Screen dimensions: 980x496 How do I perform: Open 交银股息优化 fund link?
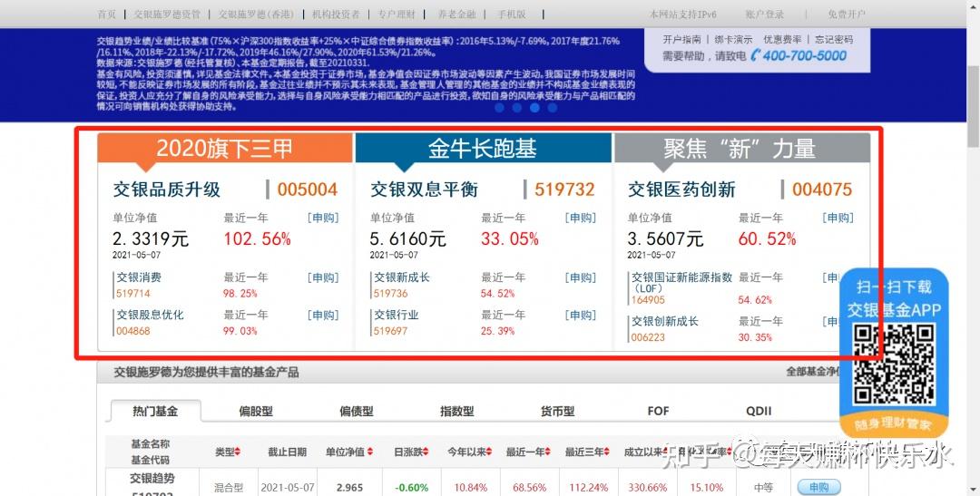[x=150, y=315]
